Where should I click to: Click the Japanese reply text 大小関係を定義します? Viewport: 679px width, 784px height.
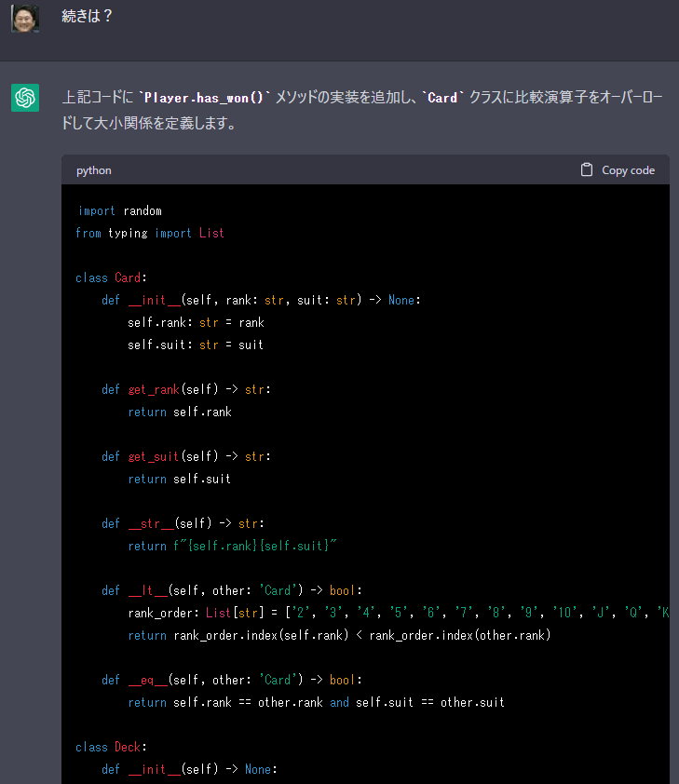(x=165, y=123)
